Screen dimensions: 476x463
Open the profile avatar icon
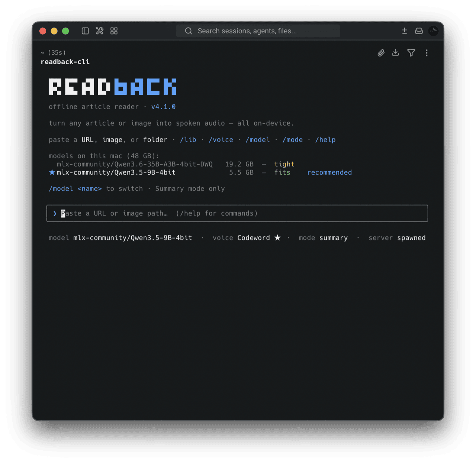[x=433, y=31]
